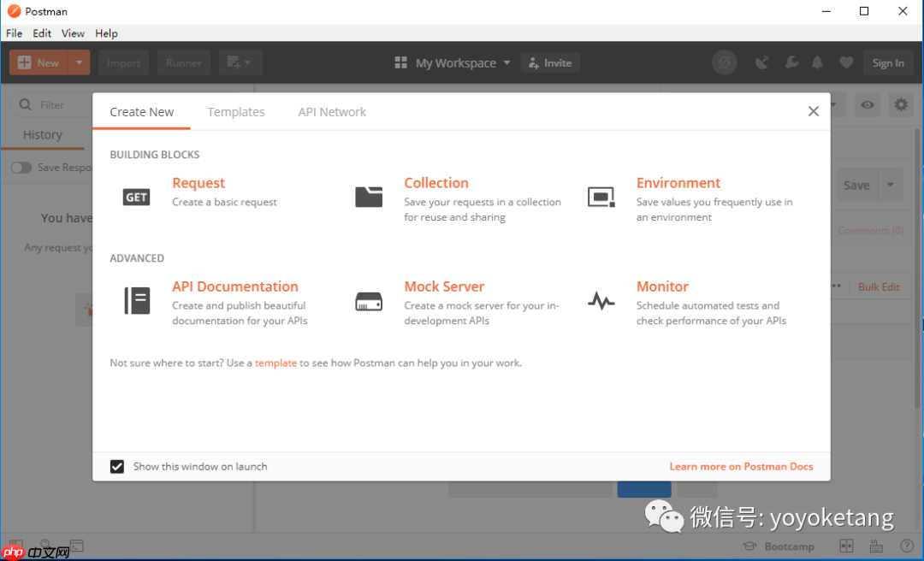924x561 pixels.
Task: Click the Bulk Edit link
Action: pos(879,287)
